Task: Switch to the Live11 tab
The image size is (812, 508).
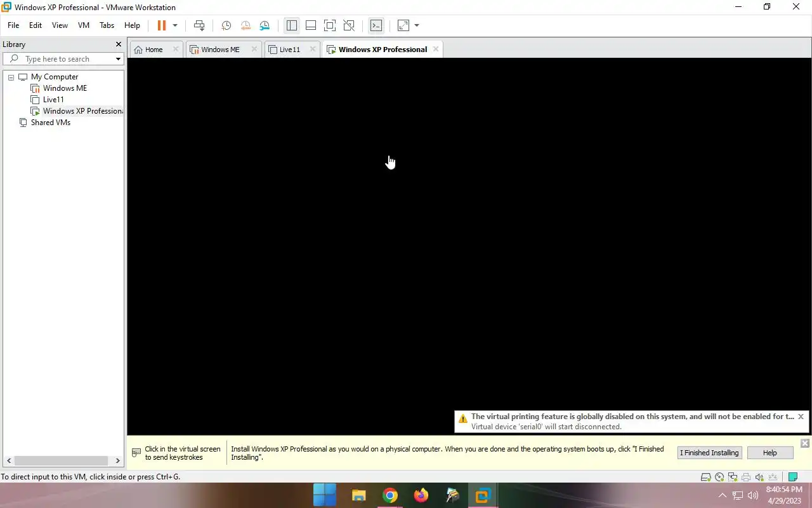Action: click(x=290, y=50)
